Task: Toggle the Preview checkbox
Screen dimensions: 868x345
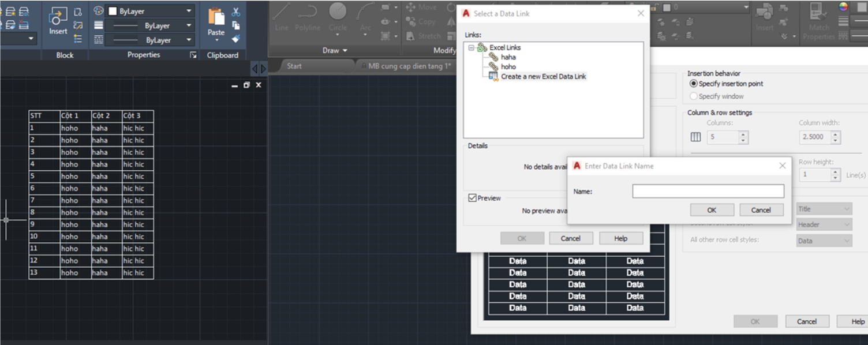Action: (x=472, y=198)
